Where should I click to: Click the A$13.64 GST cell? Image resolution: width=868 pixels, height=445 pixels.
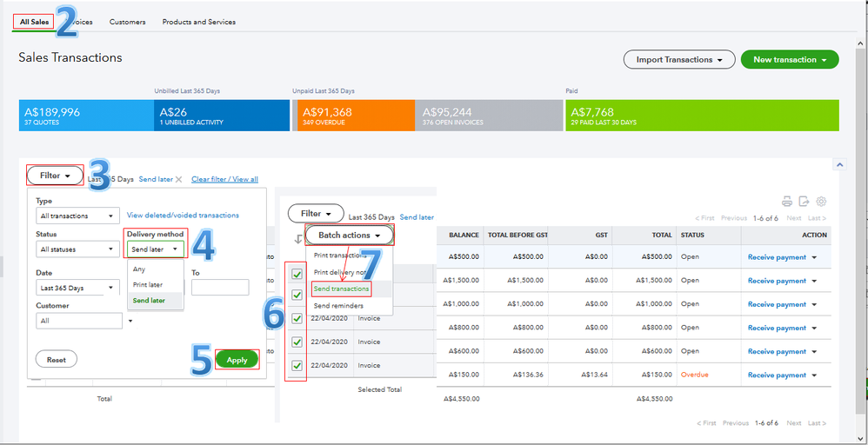(595, 375)
